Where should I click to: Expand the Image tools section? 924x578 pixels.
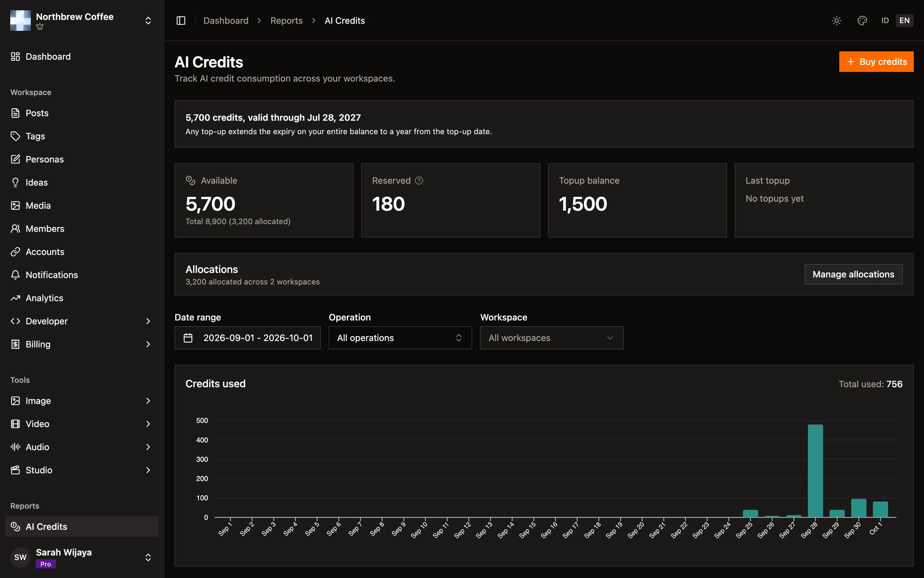(x=82, y=401)
